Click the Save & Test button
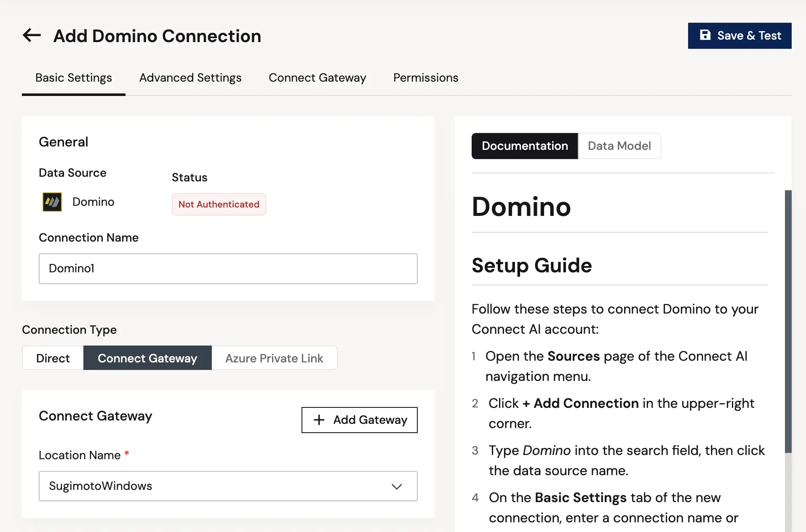 pyautogui.click(x=739, y=36)
